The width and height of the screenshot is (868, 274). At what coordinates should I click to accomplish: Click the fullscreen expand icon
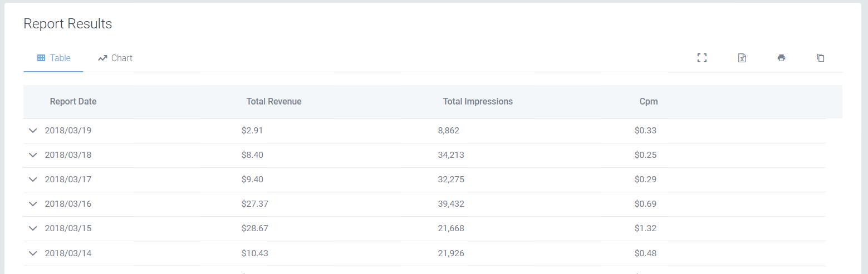click(702, 58)
